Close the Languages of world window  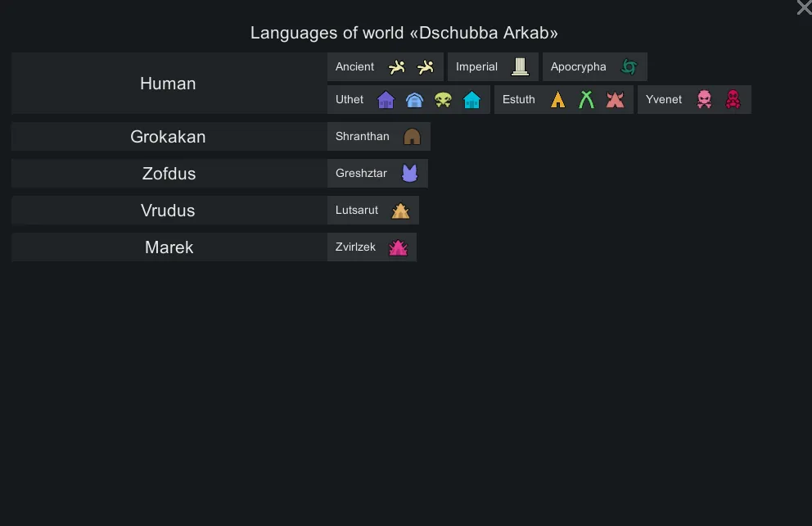[x=804, y=7]
